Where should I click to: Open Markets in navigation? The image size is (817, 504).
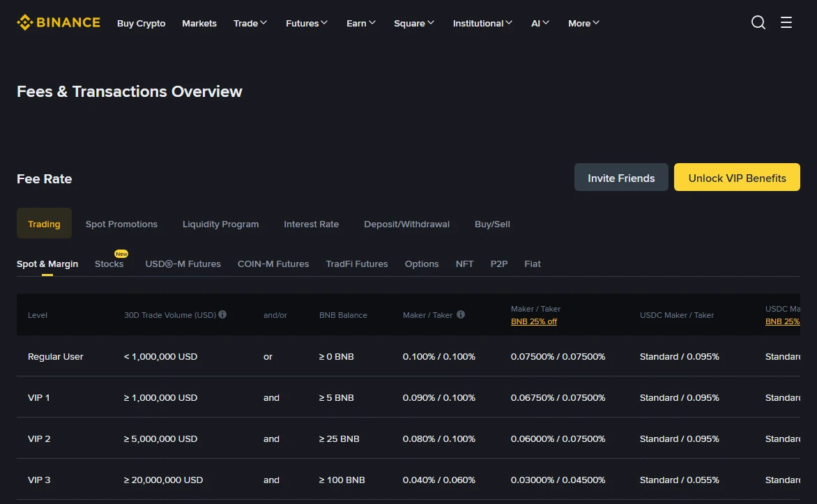point(199,23)
